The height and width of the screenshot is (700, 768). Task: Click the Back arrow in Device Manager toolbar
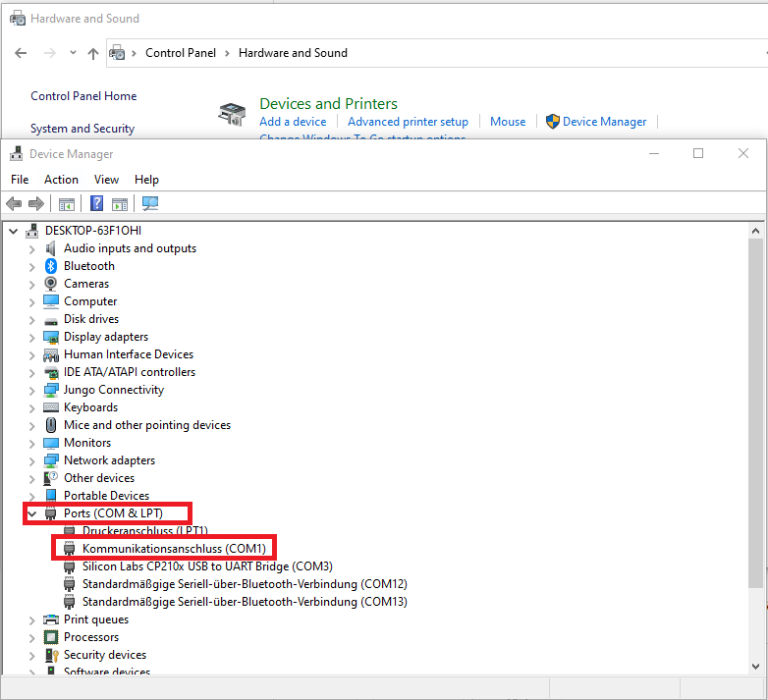14,203
